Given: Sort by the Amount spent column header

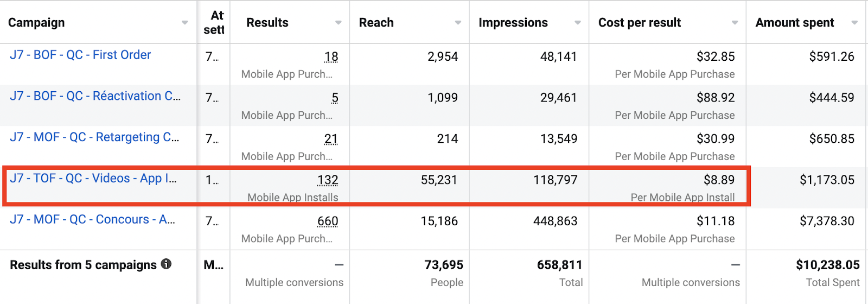Looking at the screenshot, I should 795,23.
